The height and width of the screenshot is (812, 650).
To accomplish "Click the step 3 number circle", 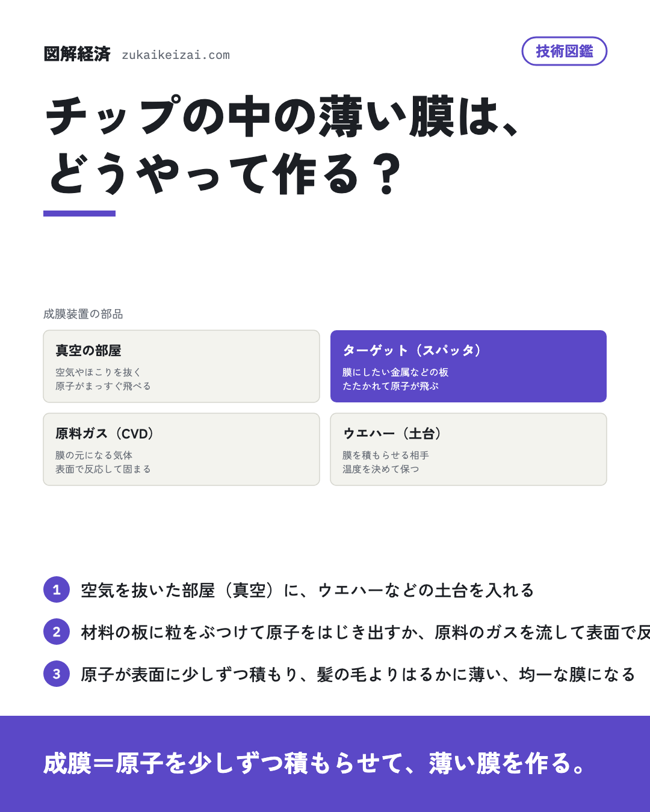I will pos(57,674).
